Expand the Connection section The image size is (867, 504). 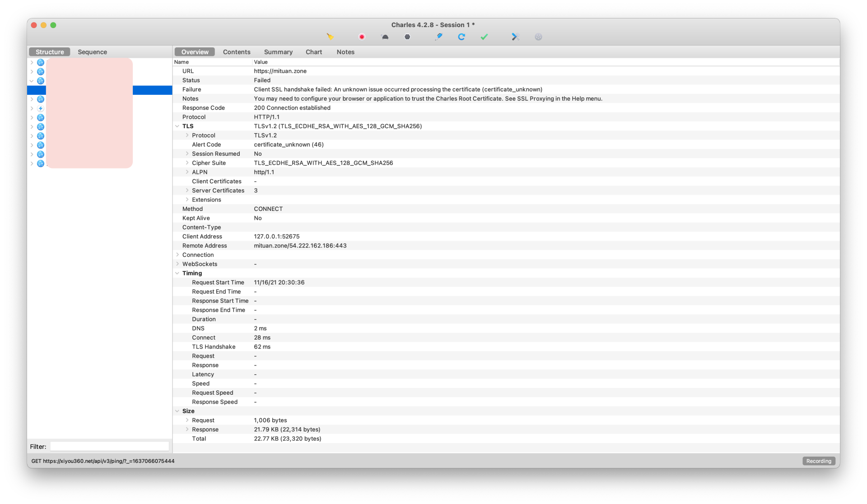177,255
